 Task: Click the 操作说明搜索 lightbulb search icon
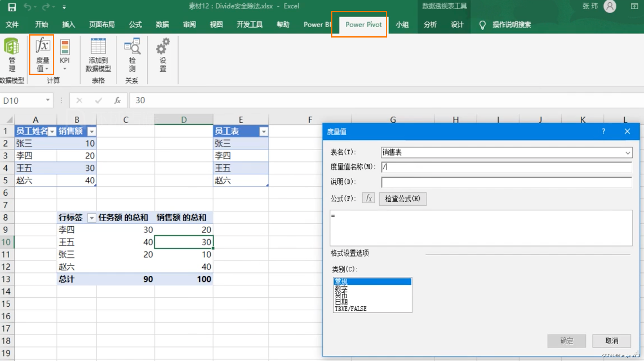tap(482, 25)
